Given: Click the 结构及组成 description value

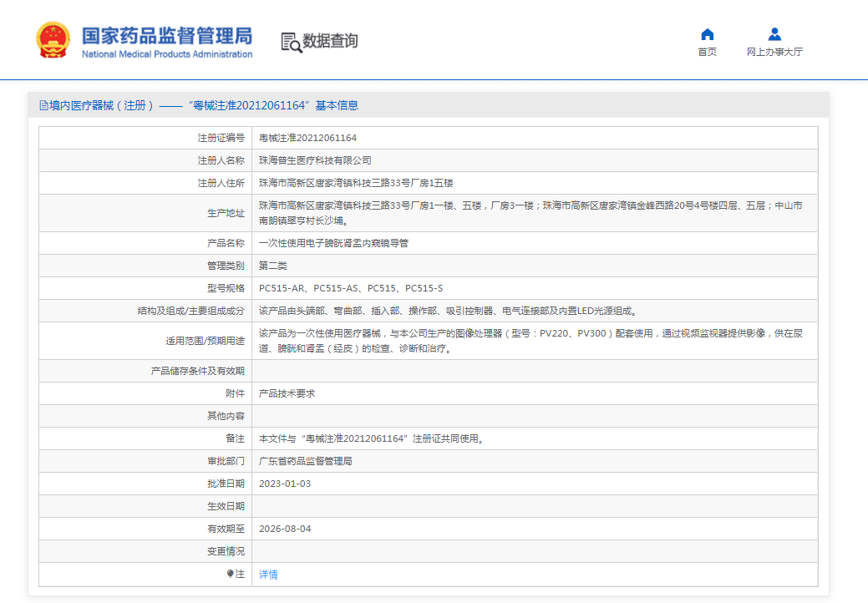Looking at the screenshot, I should click(x=449, y=311).
